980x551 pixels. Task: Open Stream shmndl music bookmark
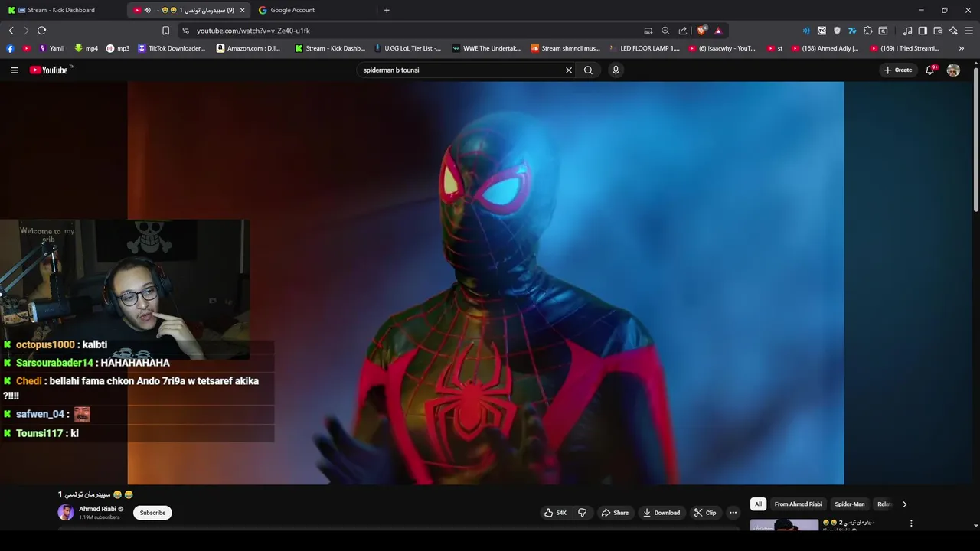(x=566, y=48)
